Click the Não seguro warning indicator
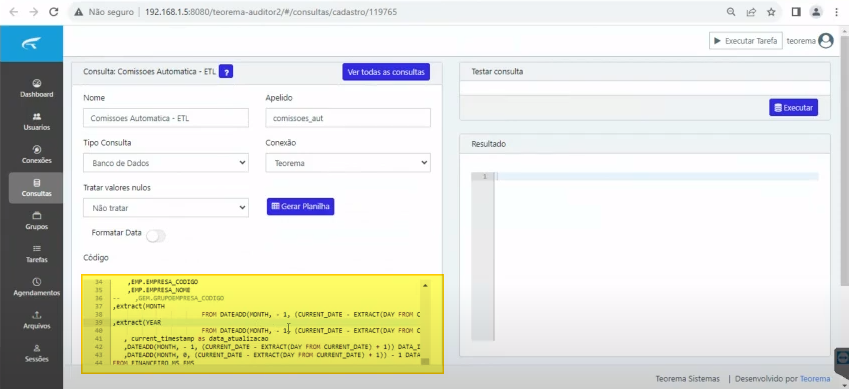The image size is (849, 389). coord(103,11)
